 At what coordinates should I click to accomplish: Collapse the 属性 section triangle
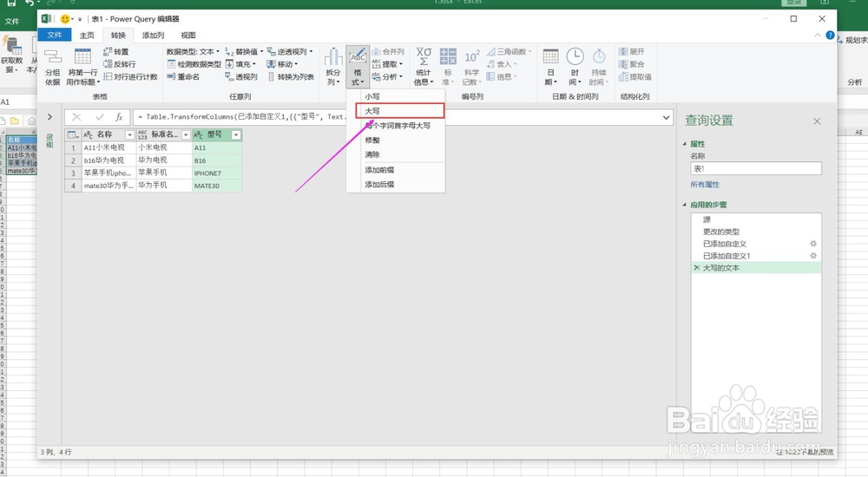684,144
